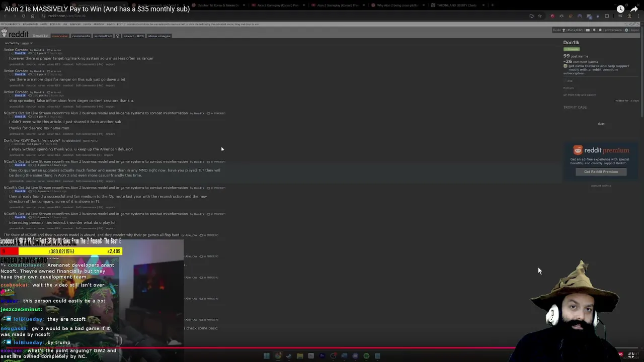Click the Reddit logout link

click(x=635, y=30)
